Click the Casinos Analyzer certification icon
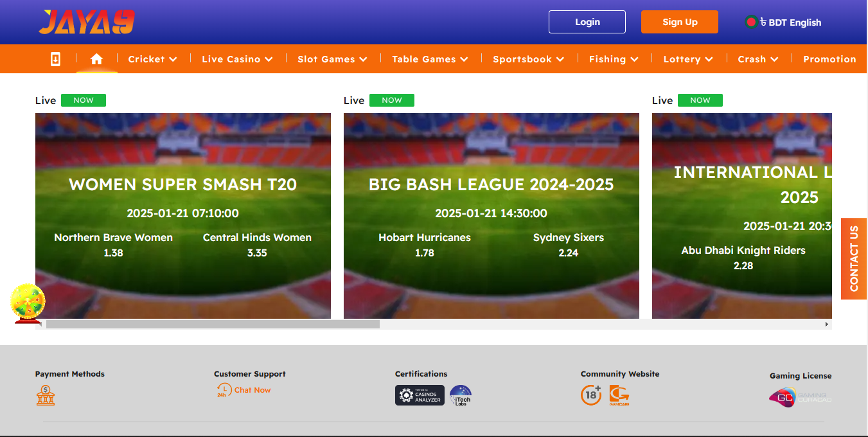The width and height of the screenshot is (868, 437). coord(420,395)
